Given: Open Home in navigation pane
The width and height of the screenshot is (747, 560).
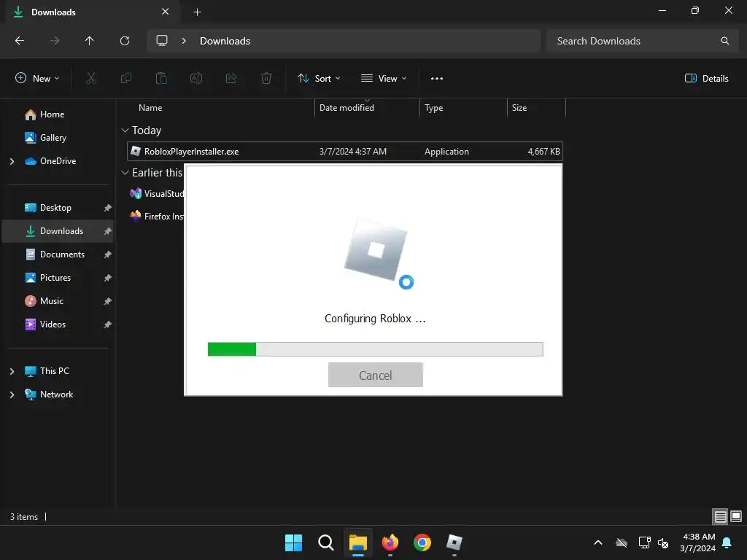Looking at the screenshot, I should pos(52,114).
